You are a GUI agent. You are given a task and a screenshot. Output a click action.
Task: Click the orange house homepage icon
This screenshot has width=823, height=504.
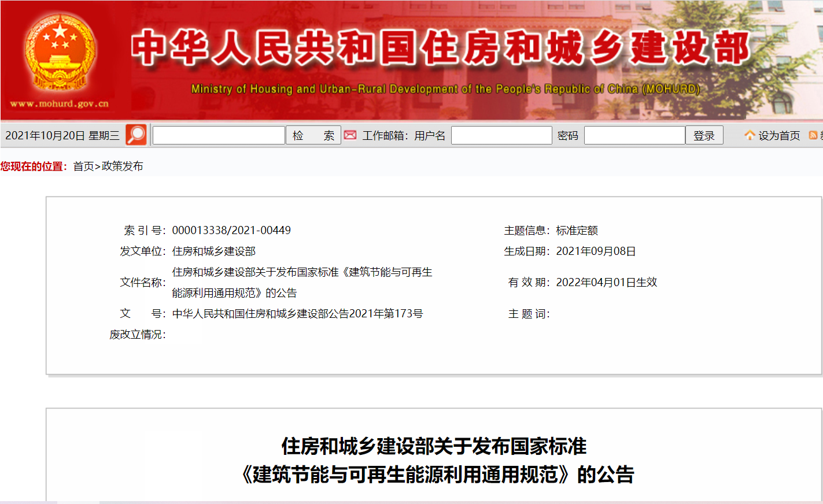(750, 135)
